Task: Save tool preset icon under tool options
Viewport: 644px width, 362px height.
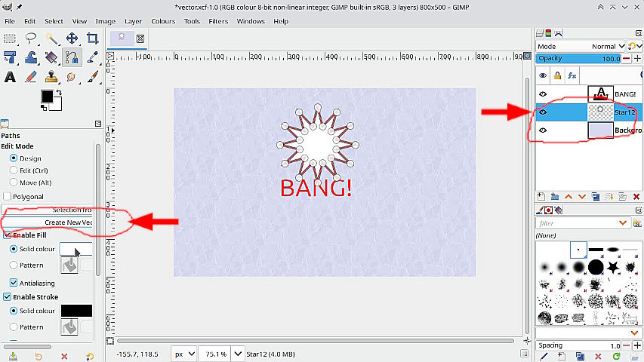Action: [13, 356]
